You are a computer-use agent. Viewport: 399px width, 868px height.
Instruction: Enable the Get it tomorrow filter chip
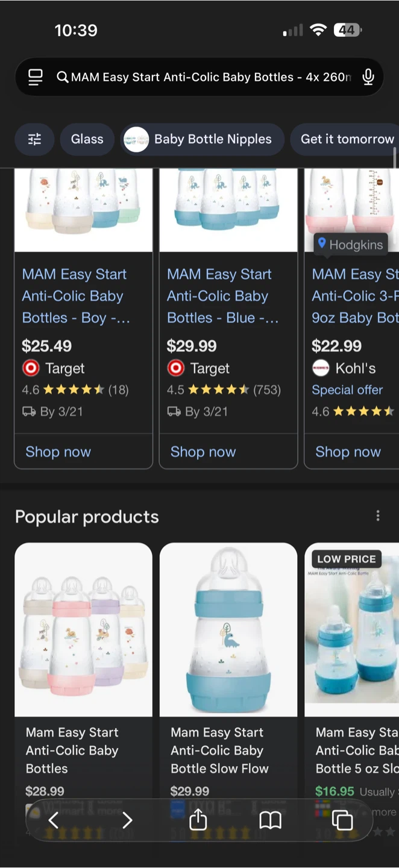[x=347, y=139]
